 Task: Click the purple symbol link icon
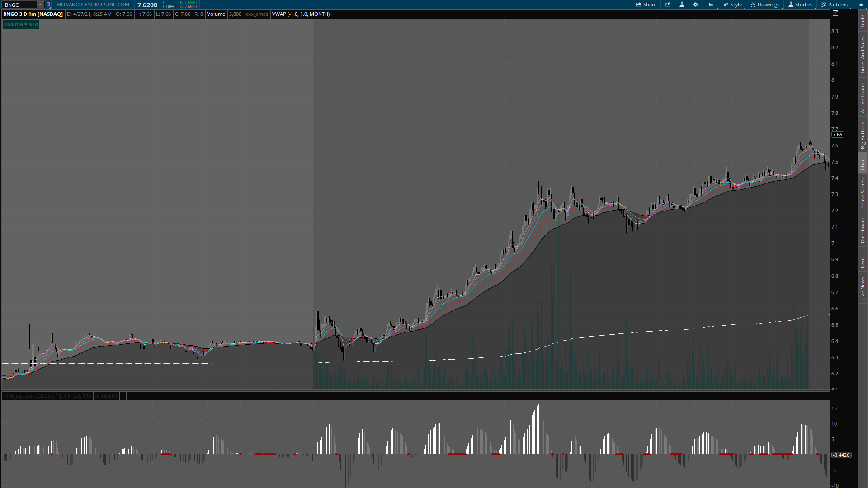[x=48, y=5]
